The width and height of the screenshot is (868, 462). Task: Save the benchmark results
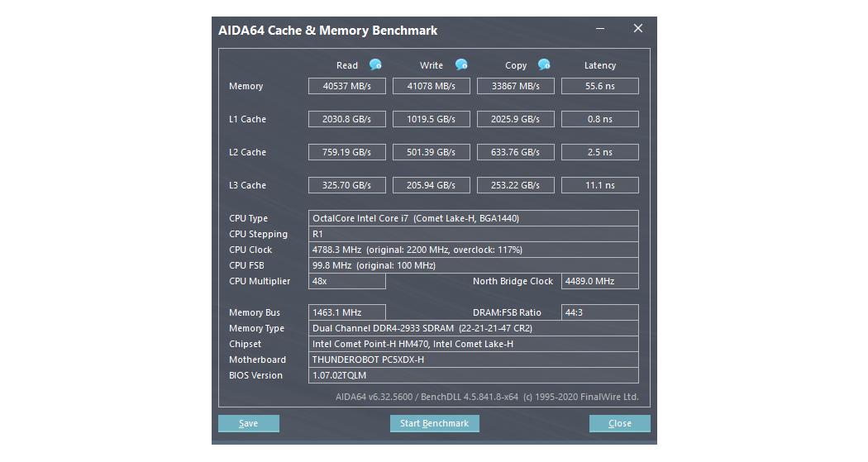click(249, 423)
